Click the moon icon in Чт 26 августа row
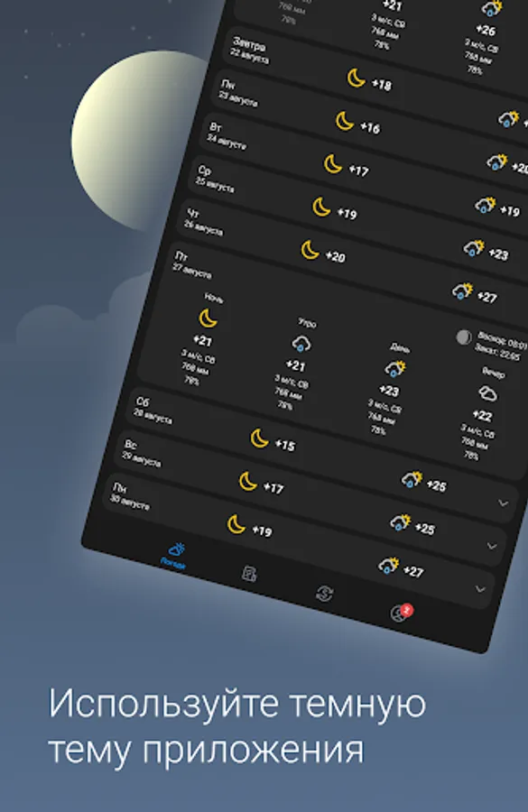The height and width of the screenshot is (812, 528). pyautogui.click(x=310, y=250)
